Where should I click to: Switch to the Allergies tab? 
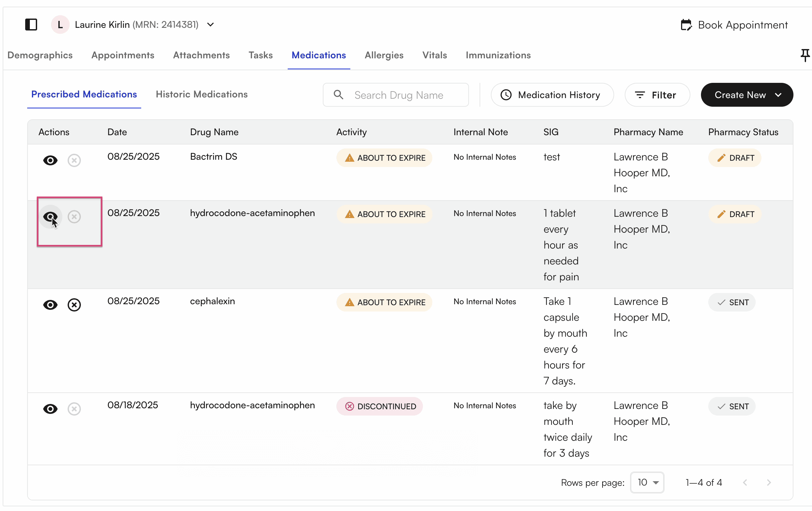click(384, 55)
